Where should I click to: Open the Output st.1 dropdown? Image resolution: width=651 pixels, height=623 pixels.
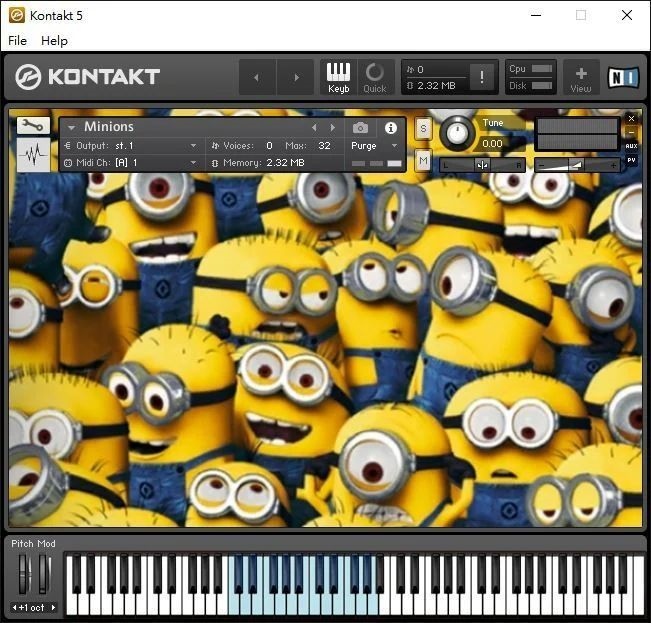(x=193, y=146)
